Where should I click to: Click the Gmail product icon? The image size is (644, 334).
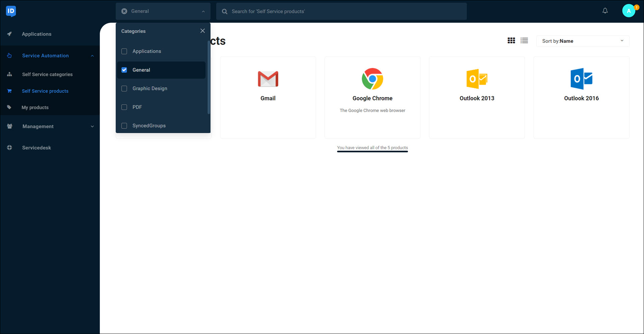pyautogui.click(x=268, y=79)
